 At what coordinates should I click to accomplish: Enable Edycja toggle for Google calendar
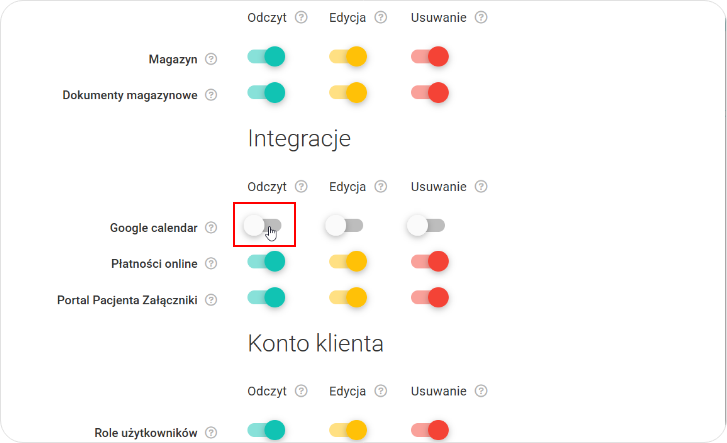345,226
